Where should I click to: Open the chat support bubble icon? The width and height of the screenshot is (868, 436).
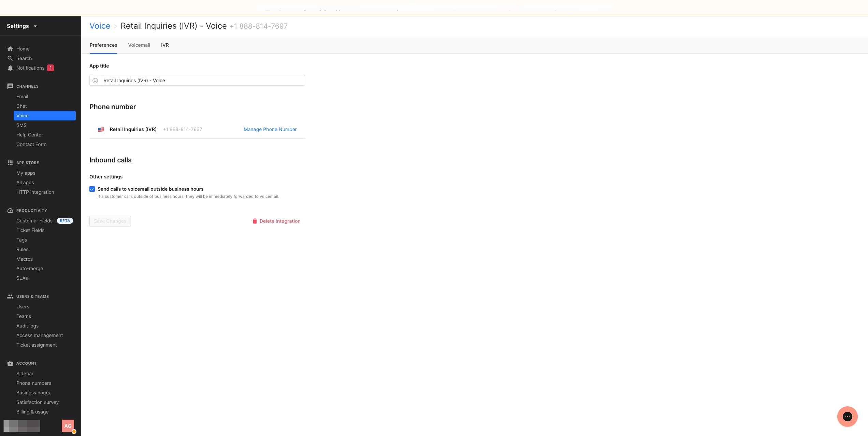coord(847,416)
